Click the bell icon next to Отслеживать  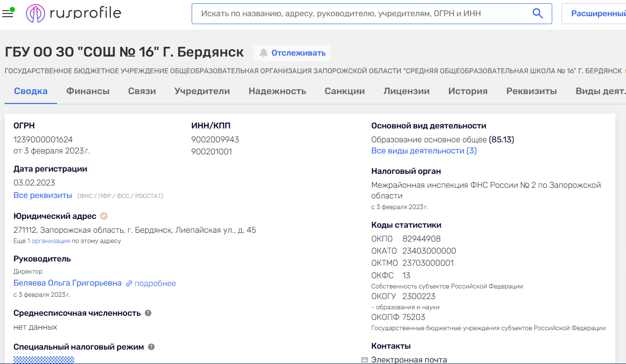[264, 53]
